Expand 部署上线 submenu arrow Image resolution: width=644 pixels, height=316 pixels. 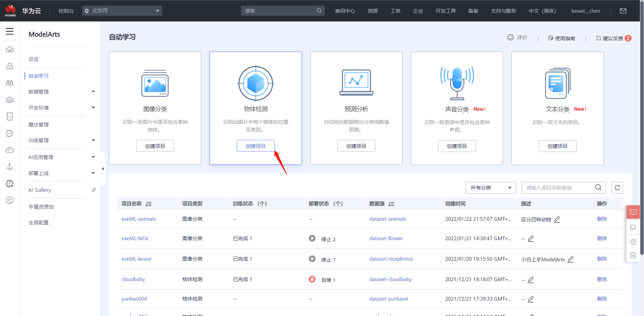93,173
